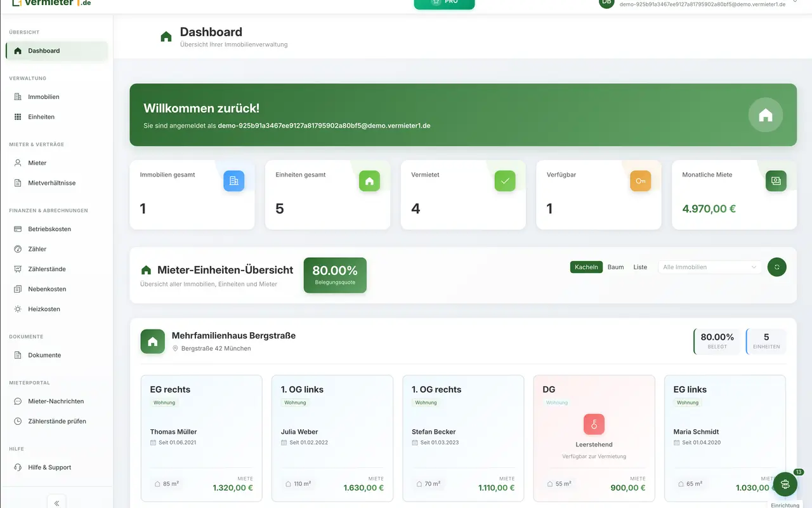
Task: Click the 80.00% Belegungsquote badge
Action: click(334, 275)
